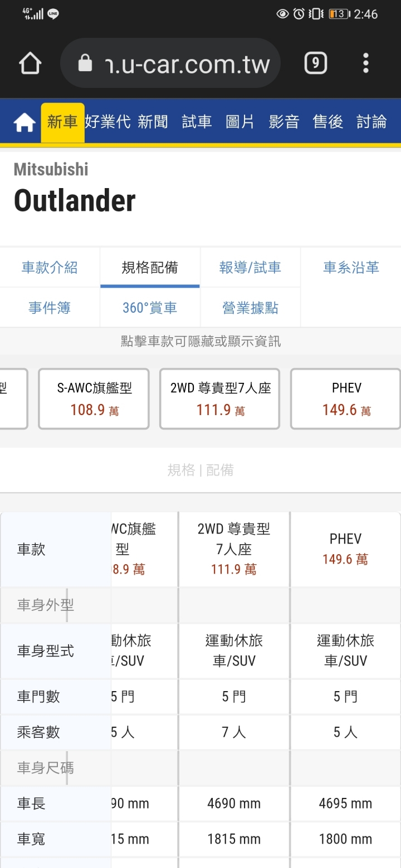Open the 新車 navigation tab
Image resolution: width=401 pixels, height=868 pixels.
(62, 122)
